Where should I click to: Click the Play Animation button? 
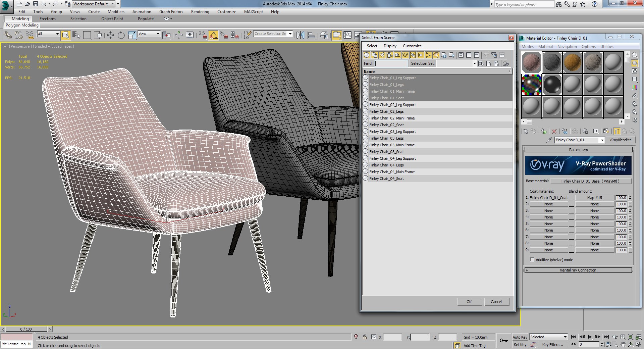(x=590, y=337)
